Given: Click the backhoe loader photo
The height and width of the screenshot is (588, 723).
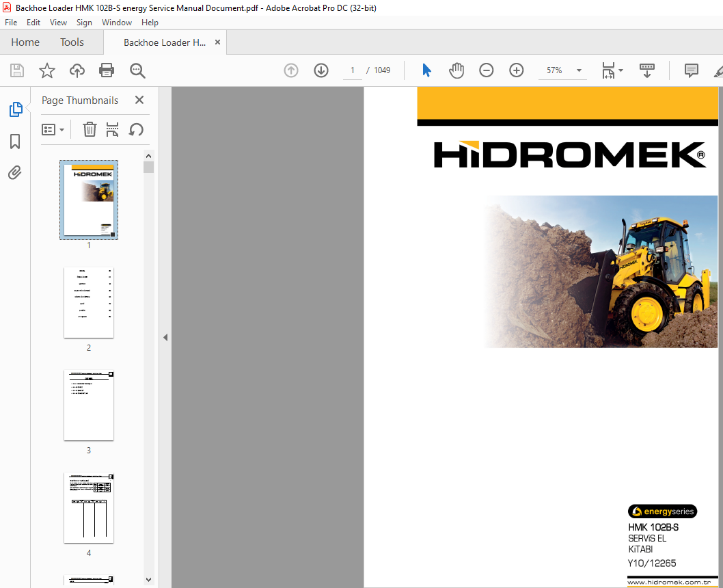Looking at the screenshot, I should point(601,271).
